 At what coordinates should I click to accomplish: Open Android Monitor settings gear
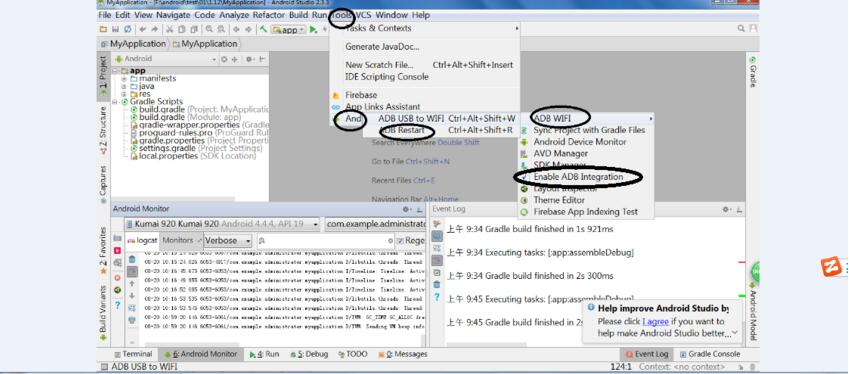(x=406, y=209)
